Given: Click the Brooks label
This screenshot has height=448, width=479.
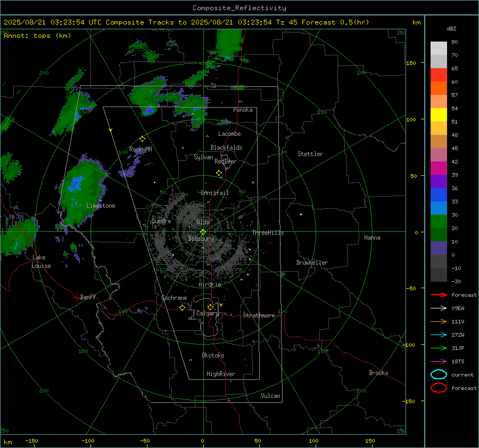Looking at the screenshot, I should (378, 373).
